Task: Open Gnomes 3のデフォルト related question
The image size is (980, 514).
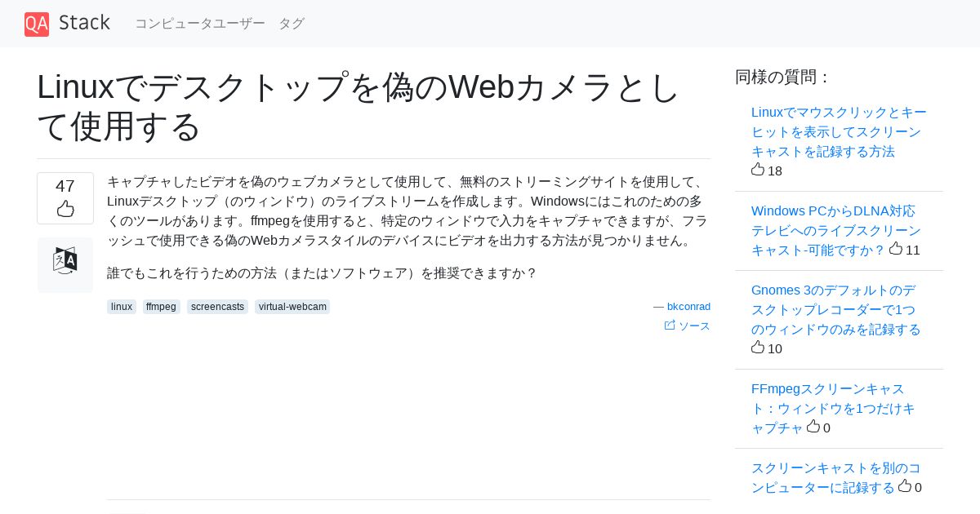Action: pyautogui.click(x=836, y=310)
